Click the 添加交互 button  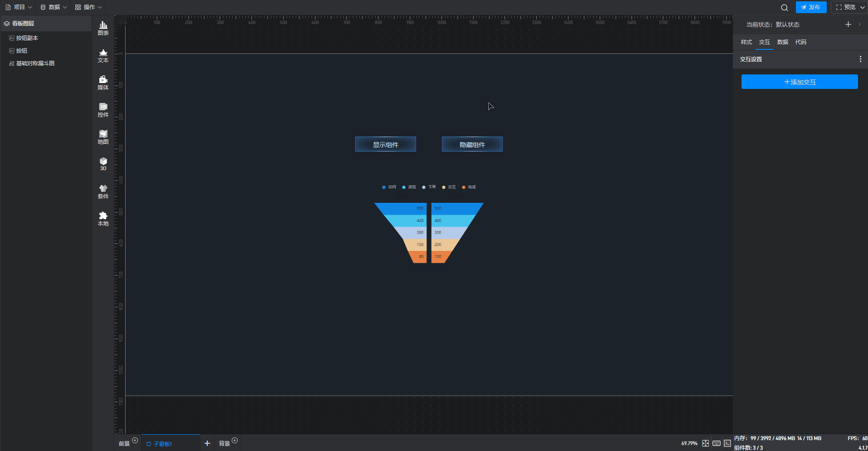pyautogui.click(x=800, y=82)
